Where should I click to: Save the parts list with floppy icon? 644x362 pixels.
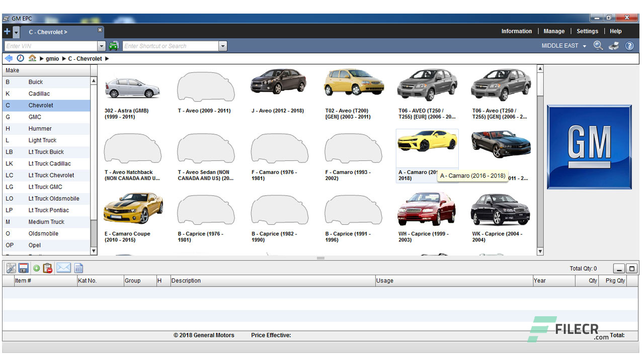pyautogui.click(x=23, y=268)
